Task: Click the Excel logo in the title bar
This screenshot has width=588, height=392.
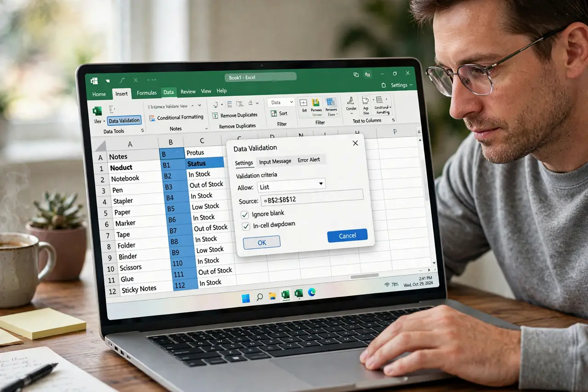Action: coord(94,81)
